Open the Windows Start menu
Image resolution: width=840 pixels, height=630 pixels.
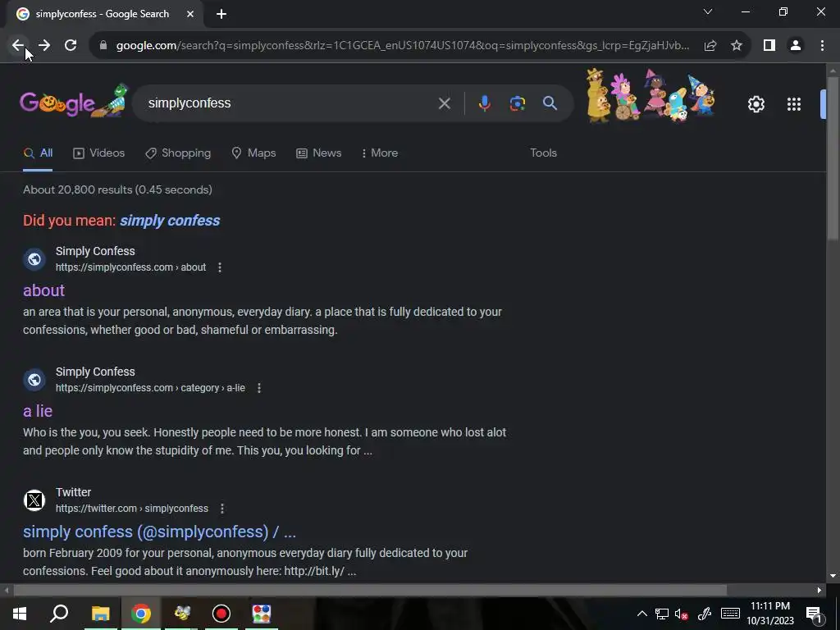(20, 614)
